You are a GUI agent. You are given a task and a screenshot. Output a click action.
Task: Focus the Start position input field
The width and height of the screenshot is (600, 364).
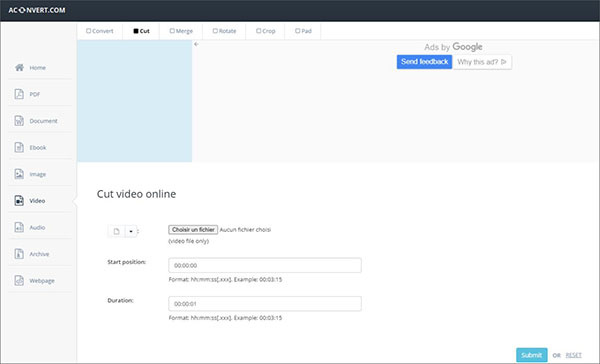(x=265, y=265)
